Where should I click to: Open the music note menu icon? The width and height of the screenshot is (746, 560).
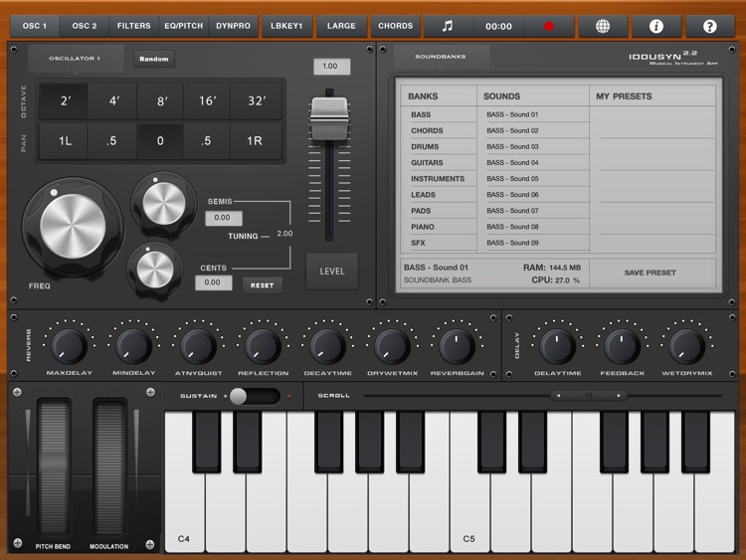[x=448, y=26]
